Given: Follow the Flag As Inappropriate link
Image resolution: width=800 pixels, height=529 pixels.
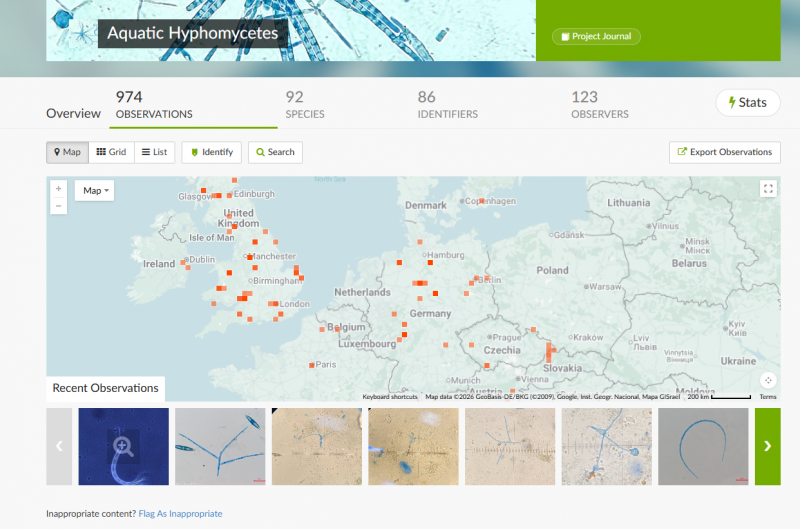Looking at the screenshot, I should tap(180, 514).
